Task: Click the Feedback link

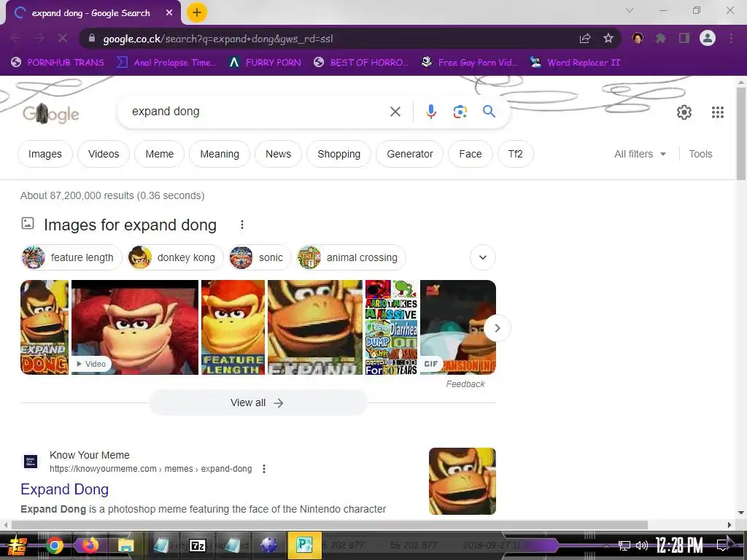Action: (465, 384)
